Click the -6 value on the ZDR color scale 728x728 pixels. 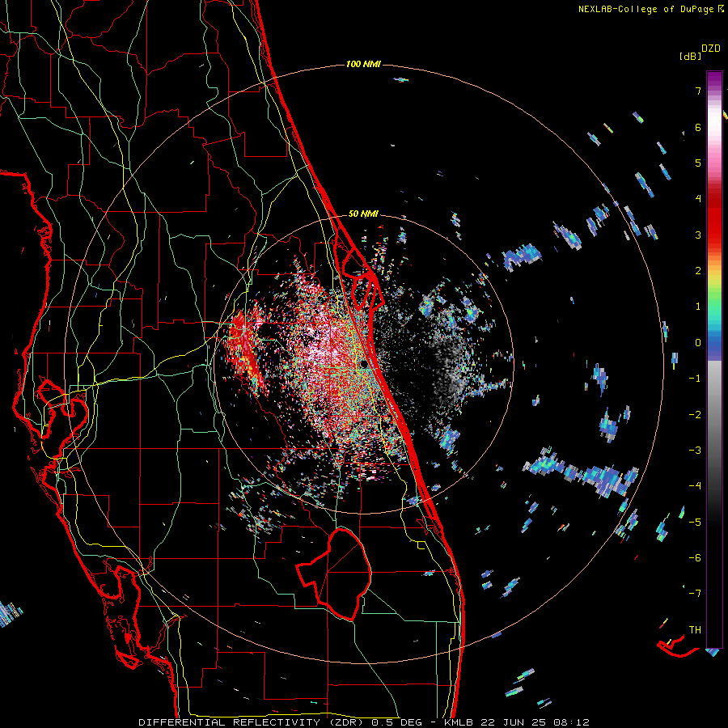[695, 558]
